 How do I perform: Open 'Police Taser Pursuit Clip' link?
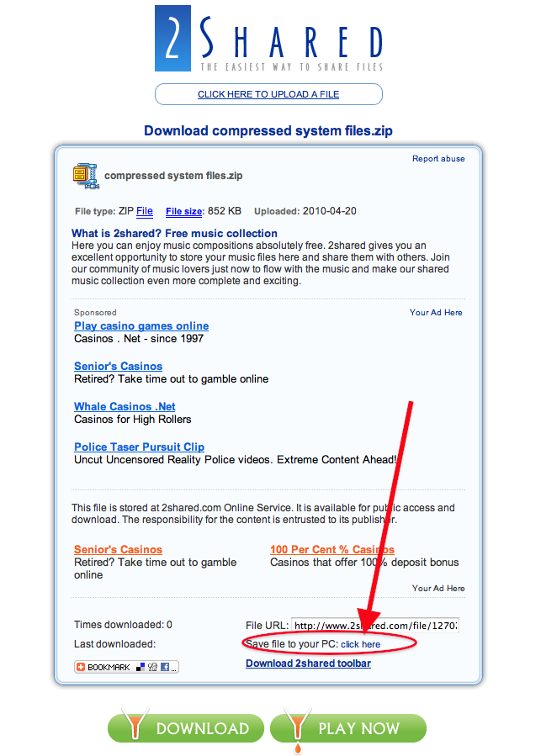[140, 447]
